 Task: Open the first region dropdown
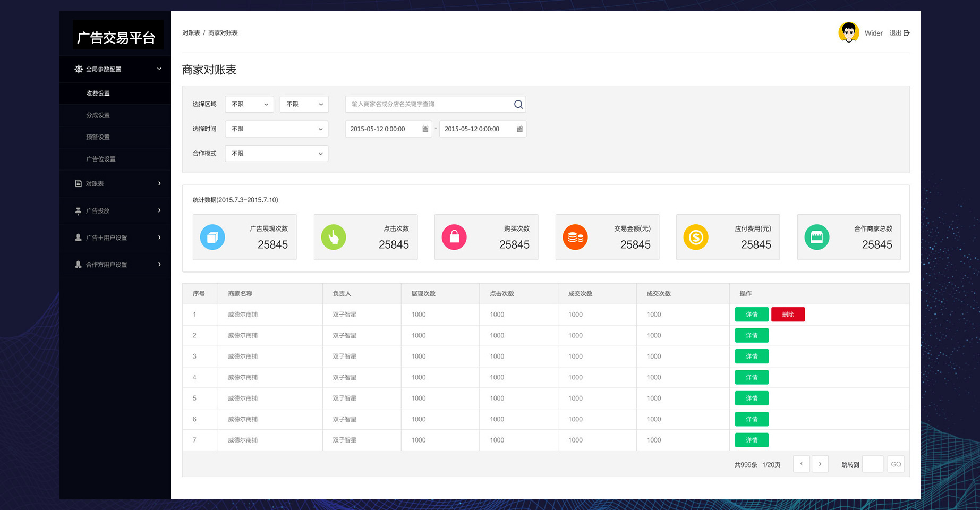(x=250, y=104)
